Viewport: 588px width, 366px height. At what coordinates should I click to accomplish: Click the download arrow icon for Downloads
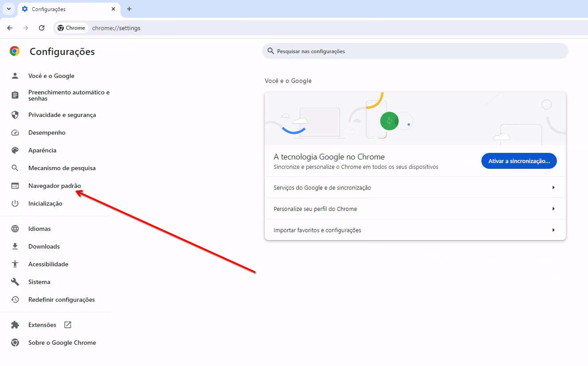(15, 246)
